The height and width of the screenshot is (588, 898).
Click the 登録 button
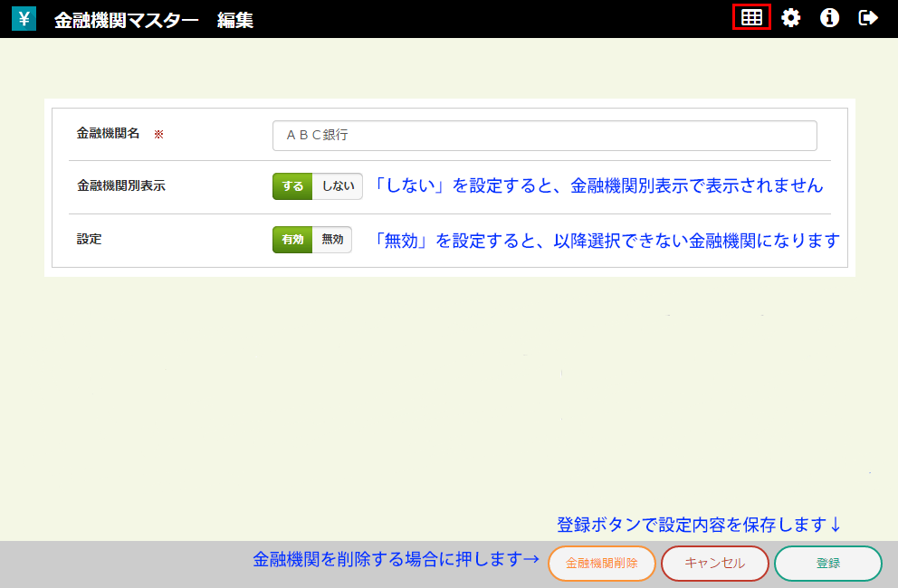coord(828,564)
